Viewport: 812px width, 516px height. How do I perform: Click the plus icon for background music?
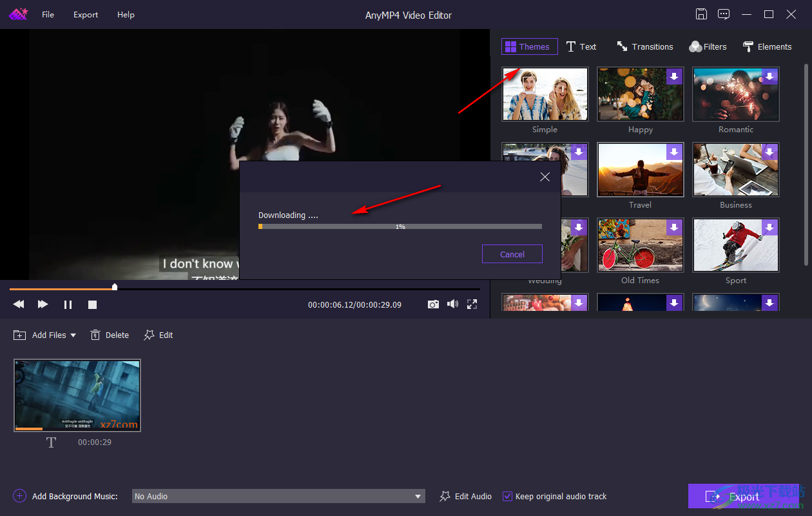coord(19,496)
